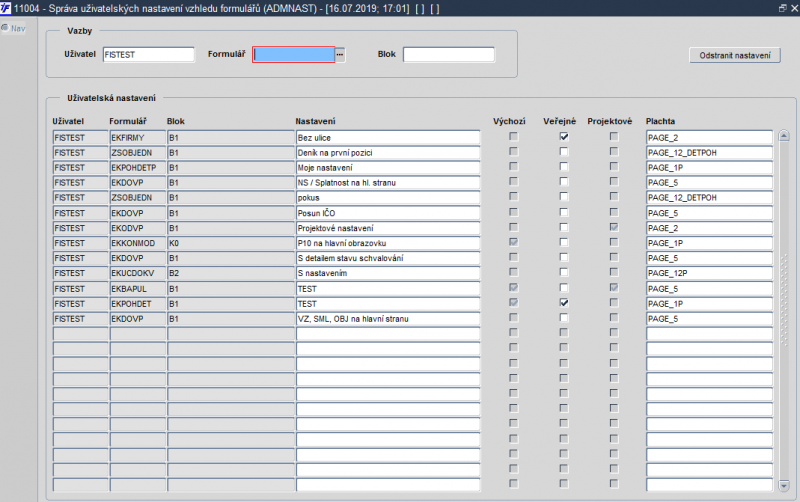The image size is (800, 502).
Task: Focus the empty Blok filter field
Action: click(448, 55)
